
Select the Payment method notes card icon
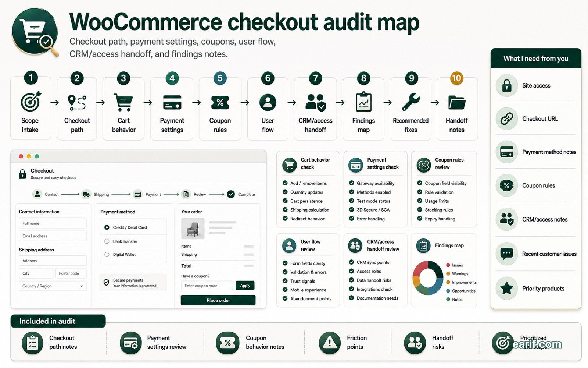click(x=507, y=152)
